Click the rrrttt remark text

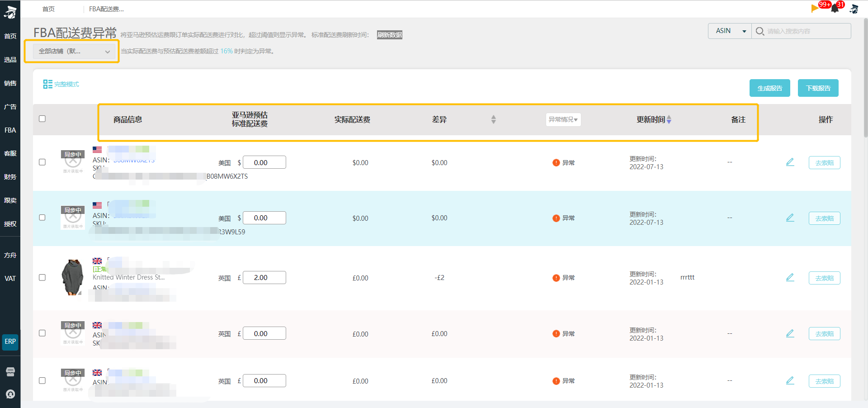[687, 277]
